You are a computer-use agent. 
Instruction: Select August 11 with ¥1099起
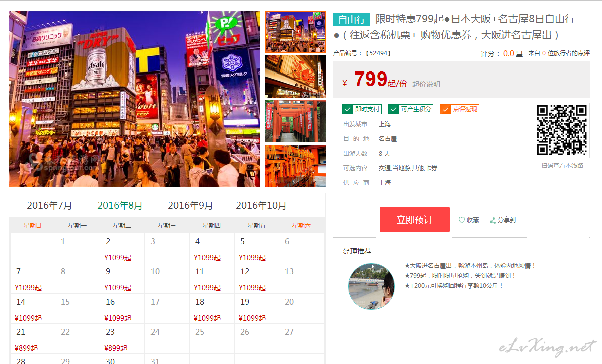click(211, 278)
